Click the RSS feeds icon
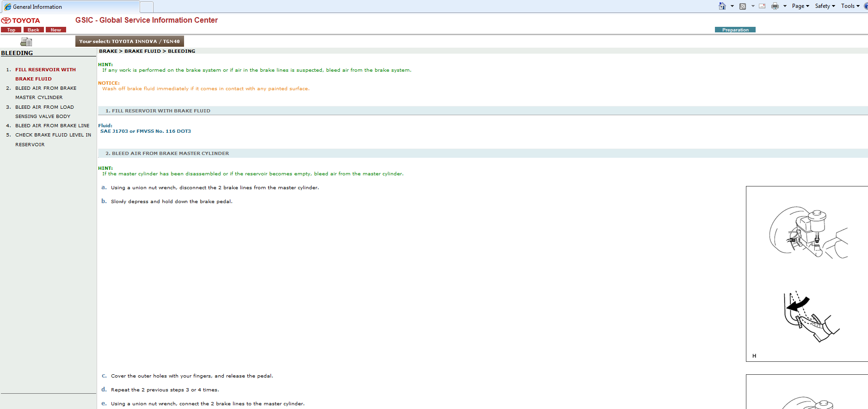Screen dimensions: 868x409 click(743, 6)
